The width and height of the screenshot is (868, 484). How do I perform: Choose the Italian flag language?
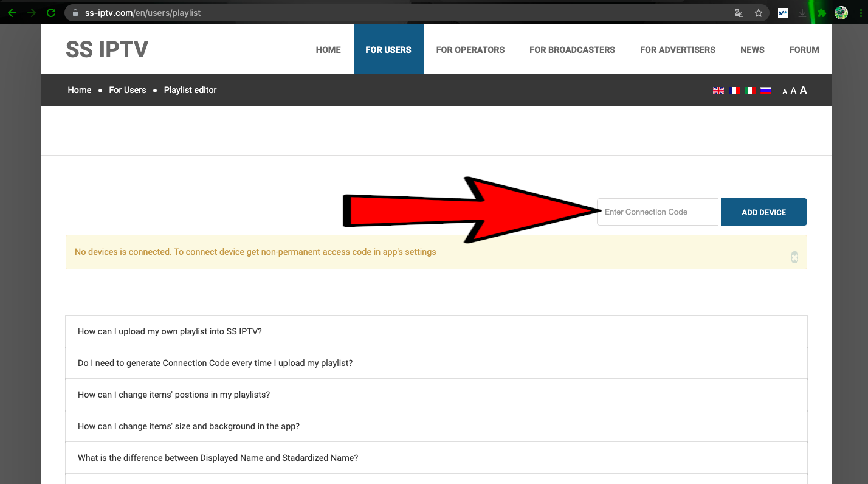[750, 91]
